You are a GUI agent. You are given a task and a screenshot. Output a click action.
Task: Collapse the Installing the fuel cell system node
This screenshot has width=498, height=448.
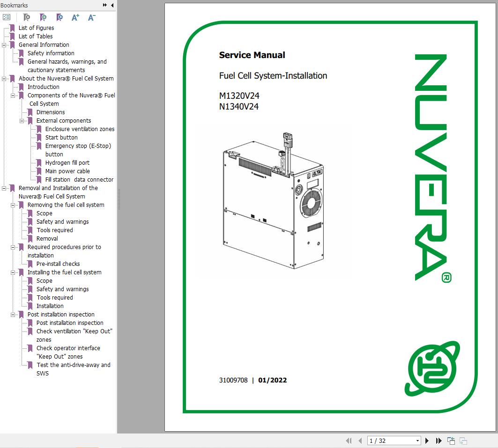[x=13, y=272]
